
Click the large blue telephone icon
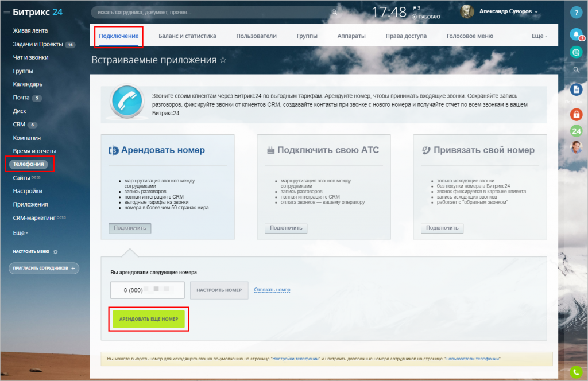127,101
